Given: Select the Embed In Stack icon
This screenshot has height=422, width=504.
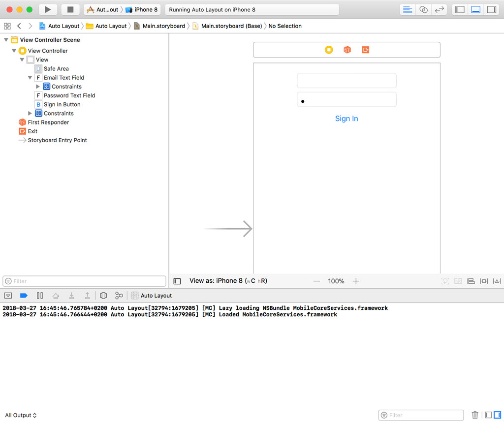Looking at the screenshot, I should point(458,281).
